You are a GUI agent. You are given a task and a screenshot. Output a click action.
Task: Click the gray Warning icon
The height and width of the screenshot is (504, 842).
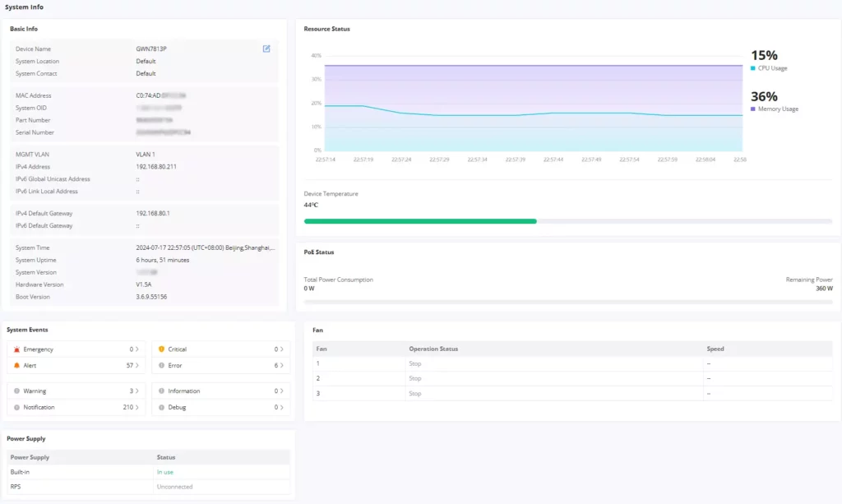[x=16, y=391]
